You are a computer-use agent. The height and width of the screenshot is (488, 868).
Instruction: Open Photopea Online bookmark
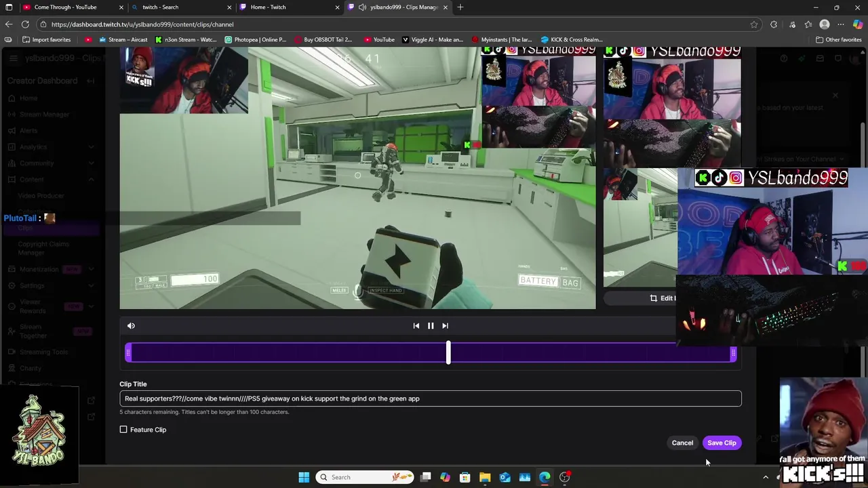256,39
